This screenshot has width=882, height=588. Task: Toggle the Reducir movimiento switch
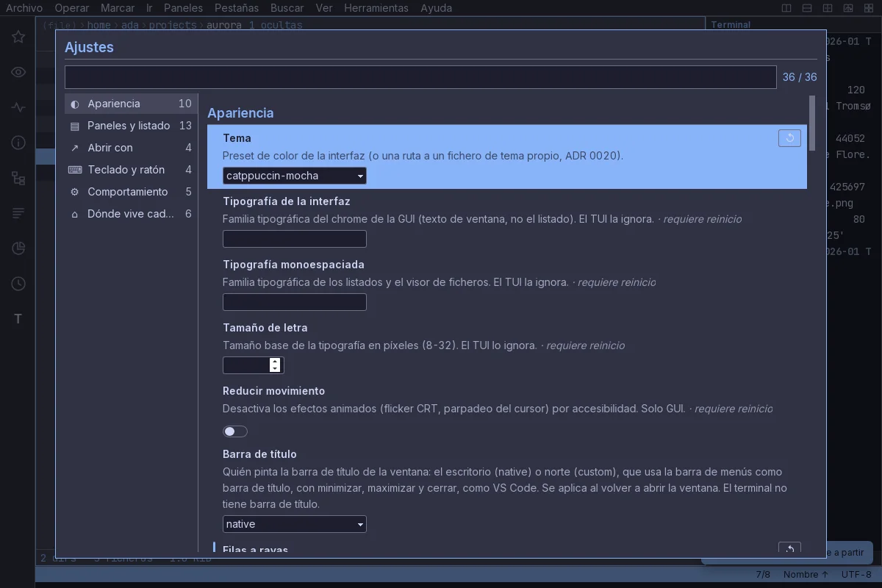[235, 431]
